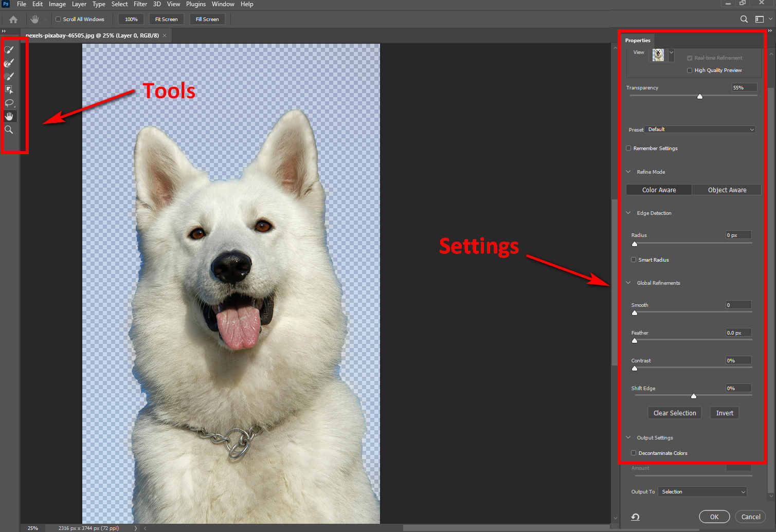Click the Shift Edge slider handle
The width and height of the screenshot is (776, 532).
pyautogui.click(x=694, y=396)
